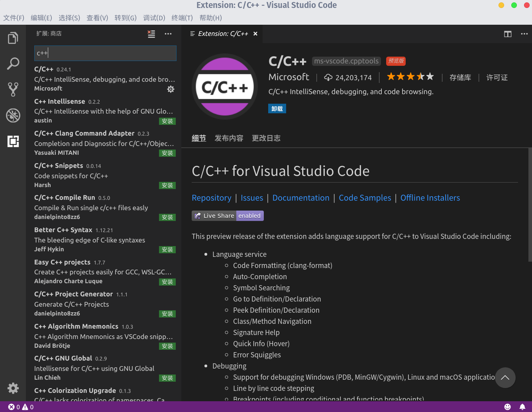The height and width of the screenshot is (412, 532).
Task: Click the C/C++ extension logo
Action: tap(225, 87)
